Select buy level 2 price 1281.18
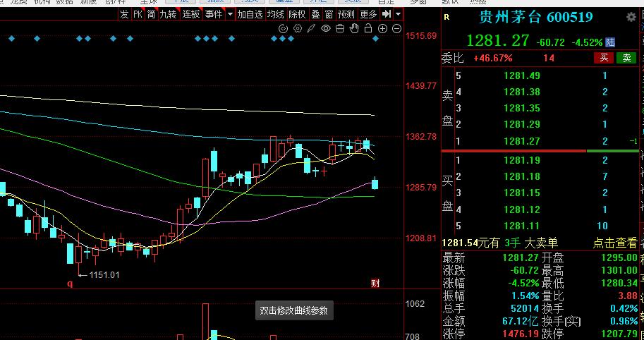This screenshot has height=340, width=644. tap(522, 176)
